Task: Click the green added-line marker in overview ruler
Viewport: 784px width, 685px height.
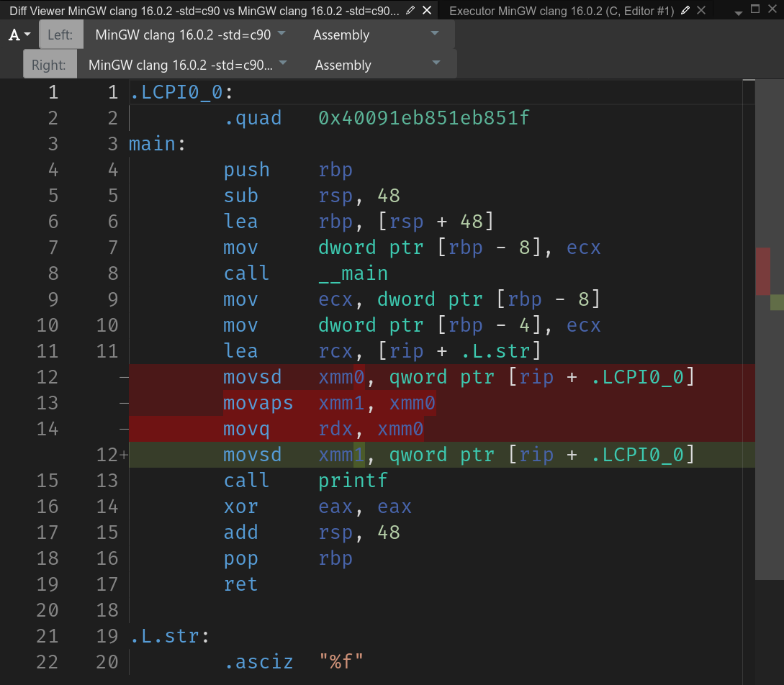Action: pyautogui.click(x=776, y=302)
